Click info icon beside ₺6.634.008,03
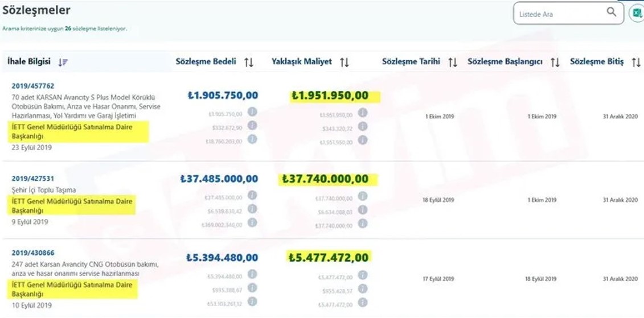 363,210
